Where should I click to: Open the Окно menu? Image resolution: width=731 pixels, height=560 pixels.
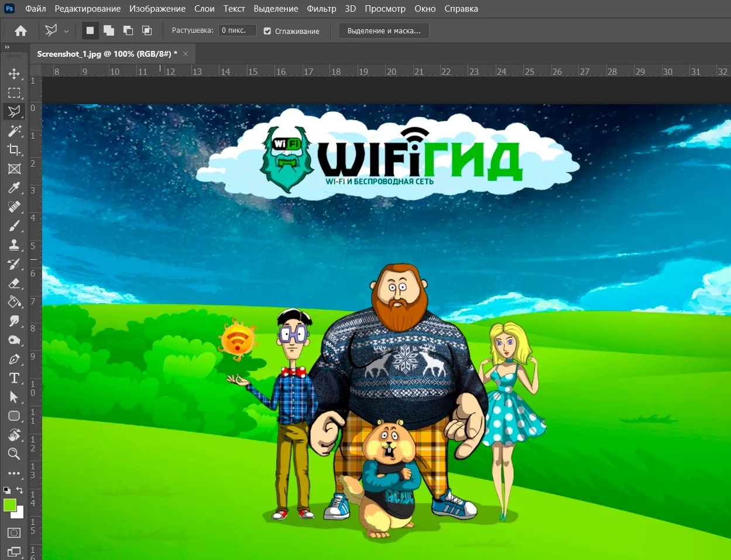(425, 9)
